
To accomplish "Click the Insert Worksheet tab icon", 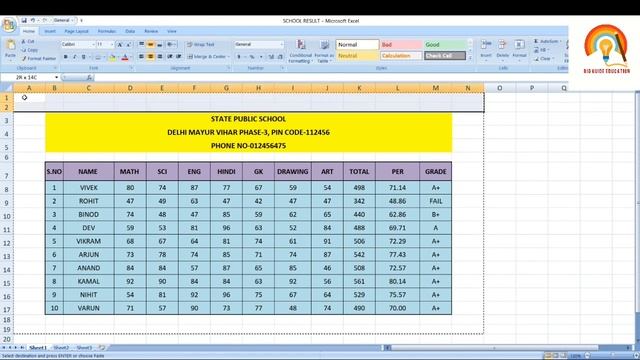I will coord(102,348).
